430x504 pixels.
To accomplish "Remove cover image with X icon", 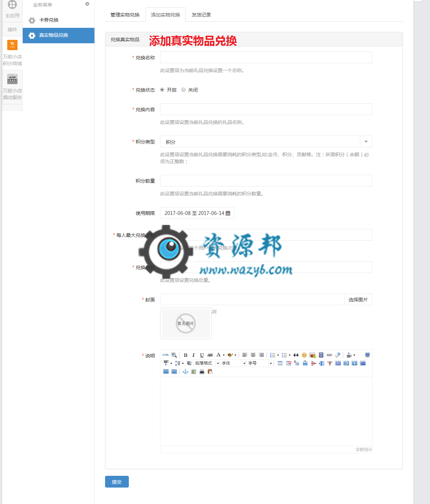I will click(214, 312).
